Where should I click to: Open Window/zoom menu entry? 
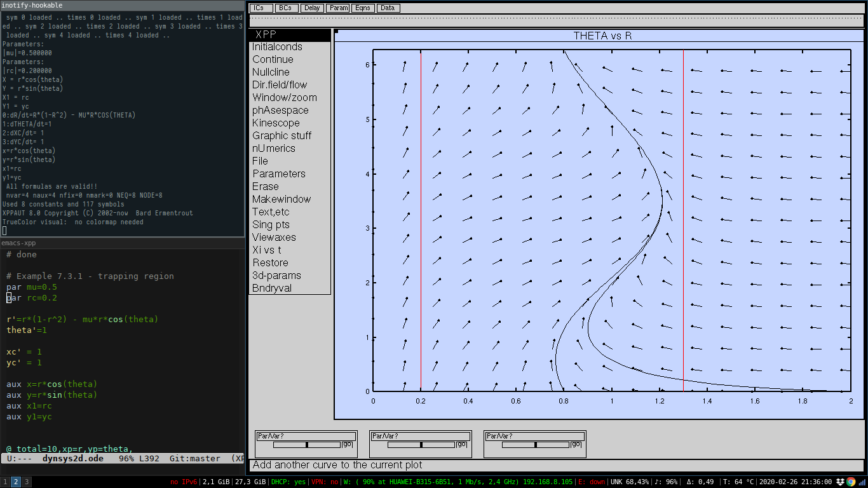pos(290,98)
